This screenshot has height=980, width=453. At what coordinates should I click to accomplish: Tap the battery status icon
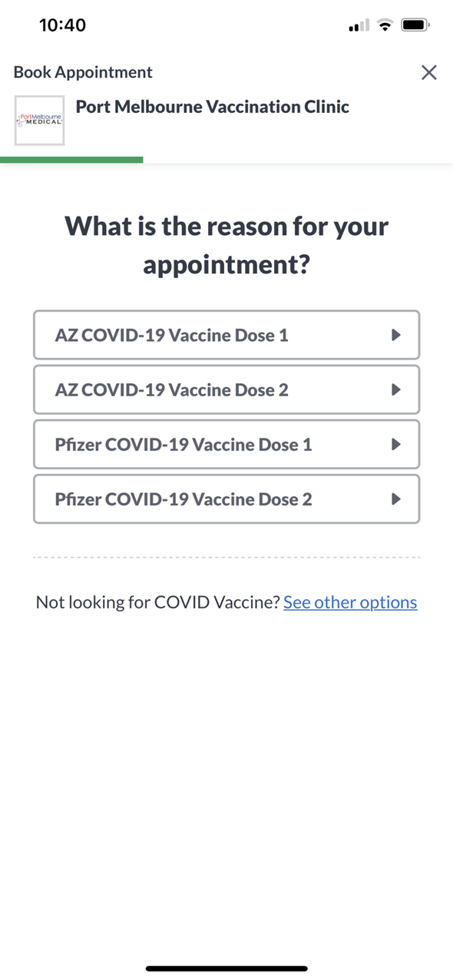point(415,25)
